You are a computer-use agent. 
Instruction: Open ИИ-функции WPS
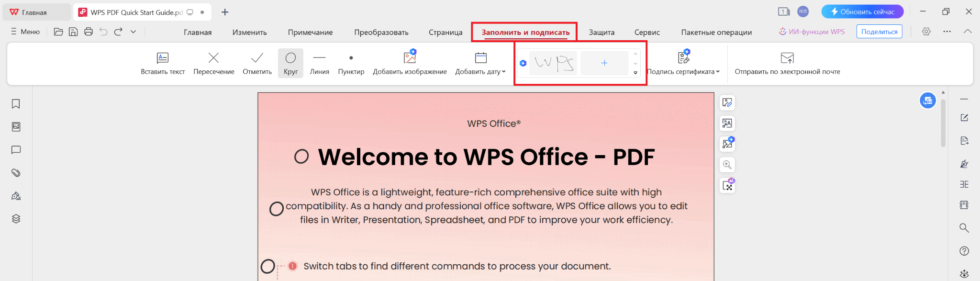click(x=812, y=32)
